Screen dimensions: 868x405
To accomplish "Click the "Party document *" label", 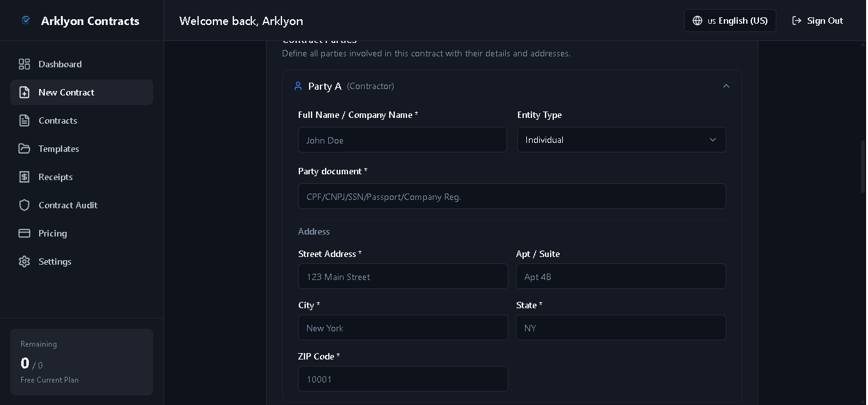I will click(333, 171).
